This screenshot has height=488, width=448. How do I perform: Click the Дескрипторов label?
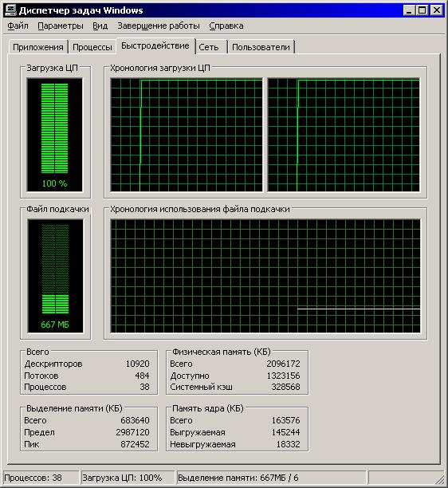tap(53, 364)
